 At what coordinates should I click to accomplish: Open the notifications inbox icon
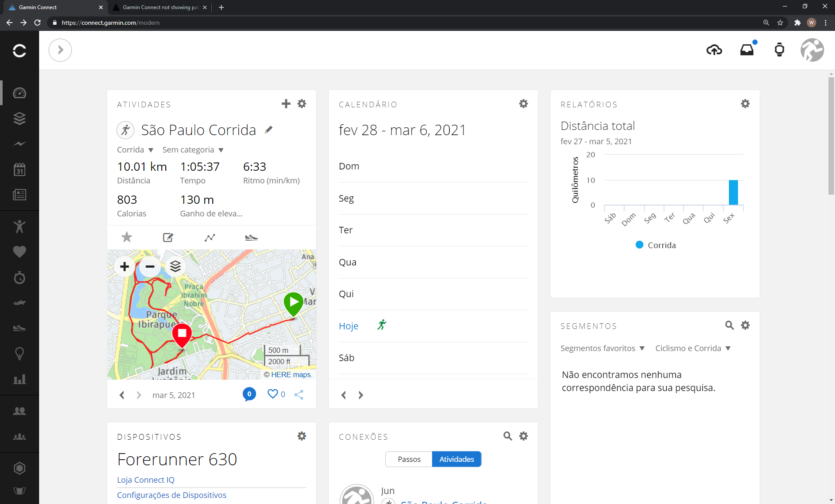747,50
